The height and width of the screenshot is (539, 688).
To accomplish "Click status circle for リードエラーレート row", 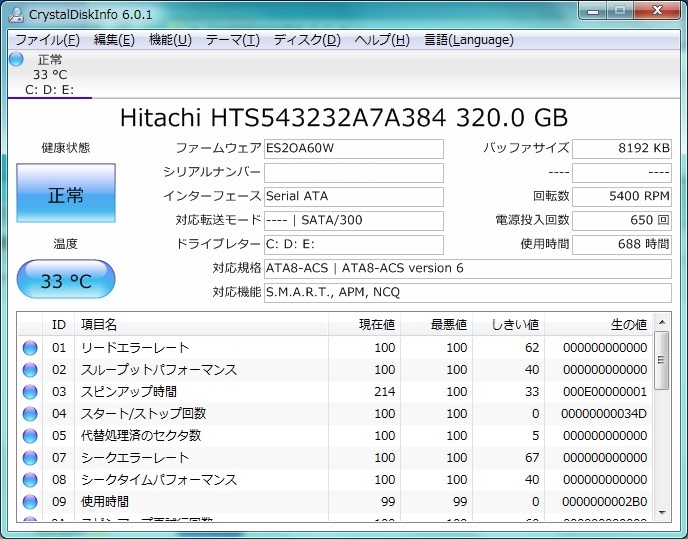I will click(x=30, y=348).
